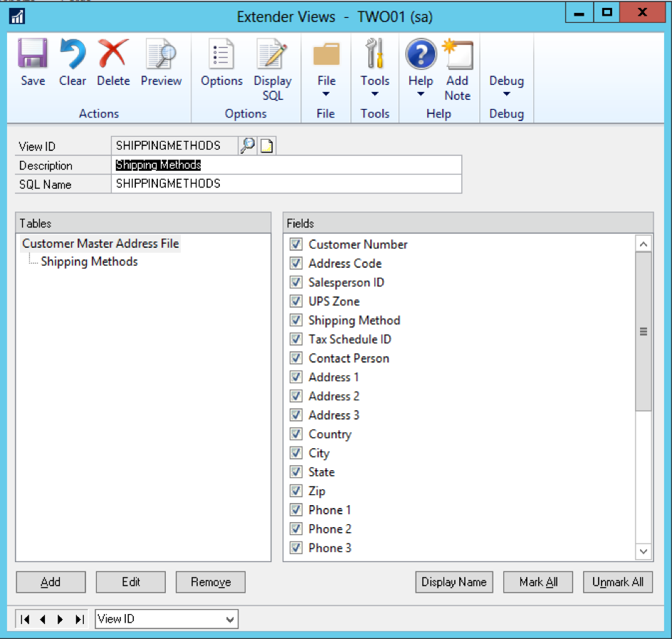This screenshot has width=672, height=639.
Task: Toggle the Address 2 checkbox
Action: [x=295, y=395]
